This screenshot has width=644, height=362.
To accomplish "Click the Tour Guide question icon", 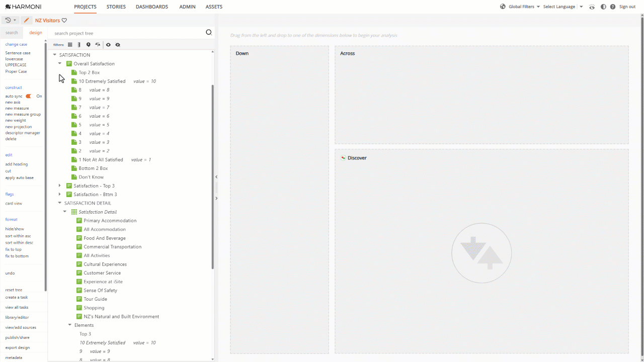I will [79, 299].
